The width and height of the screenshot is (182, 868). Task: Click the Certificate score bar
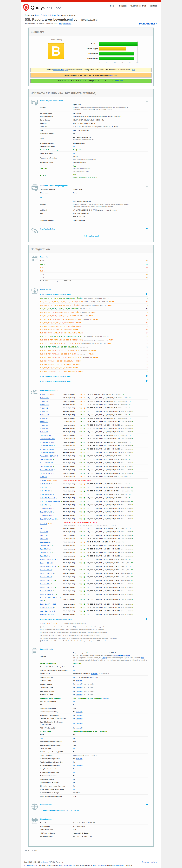click(118, 44)
